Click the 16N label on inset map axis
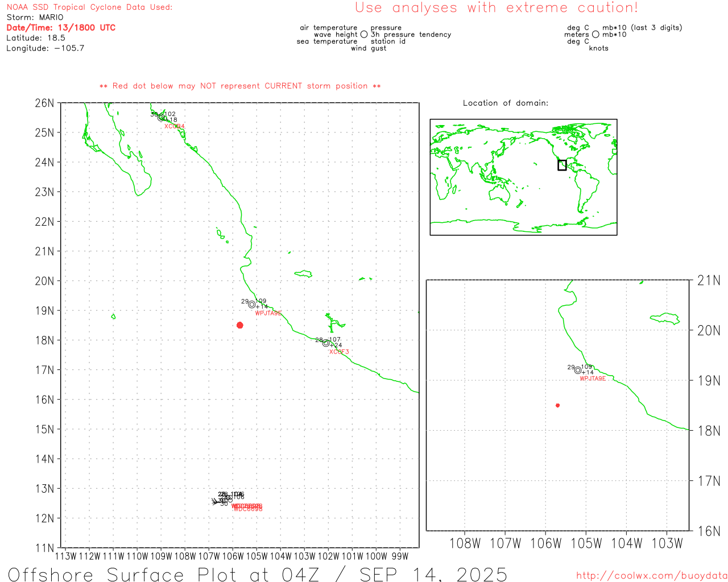The height and width of the screenshot is (582, 728). point(709,531)
